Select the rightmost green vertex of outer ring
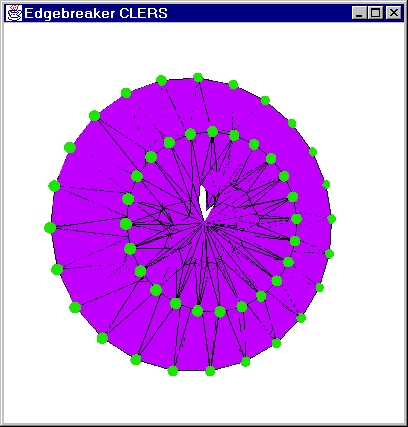The height and width of the screenshot is (427, 408). coord(331,219)
